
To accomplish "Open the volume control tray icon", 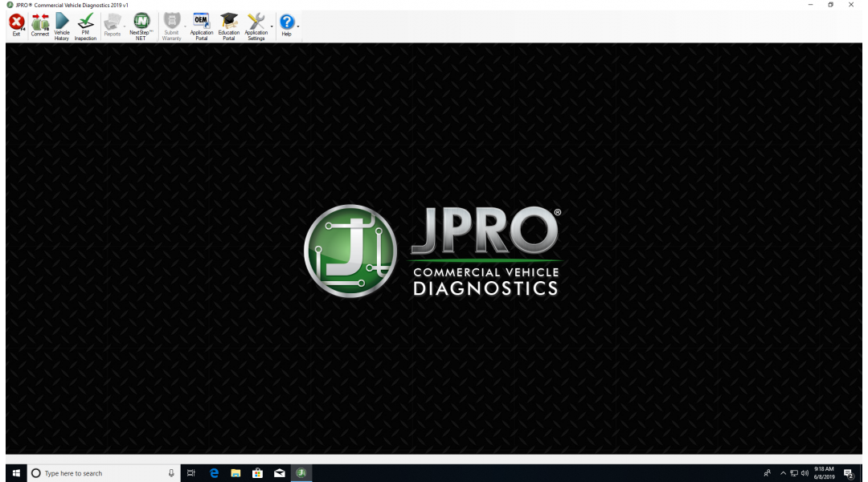I will coord(805,473).
